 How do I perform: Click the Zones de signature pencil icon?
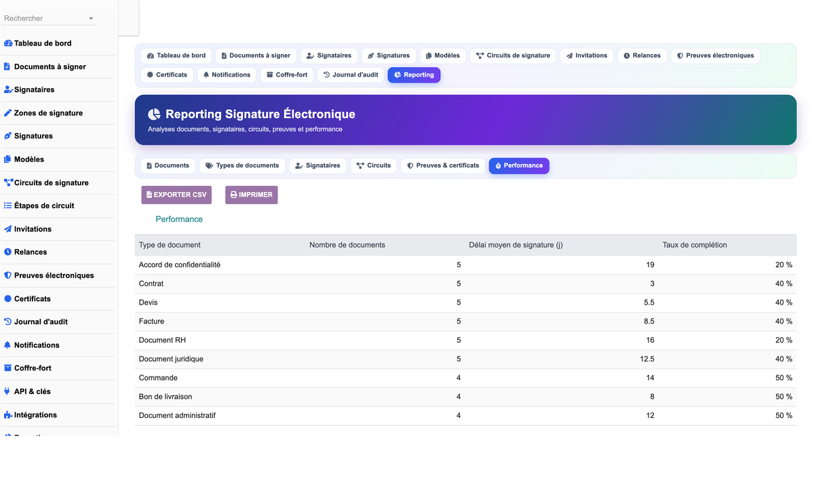[8, 113]
